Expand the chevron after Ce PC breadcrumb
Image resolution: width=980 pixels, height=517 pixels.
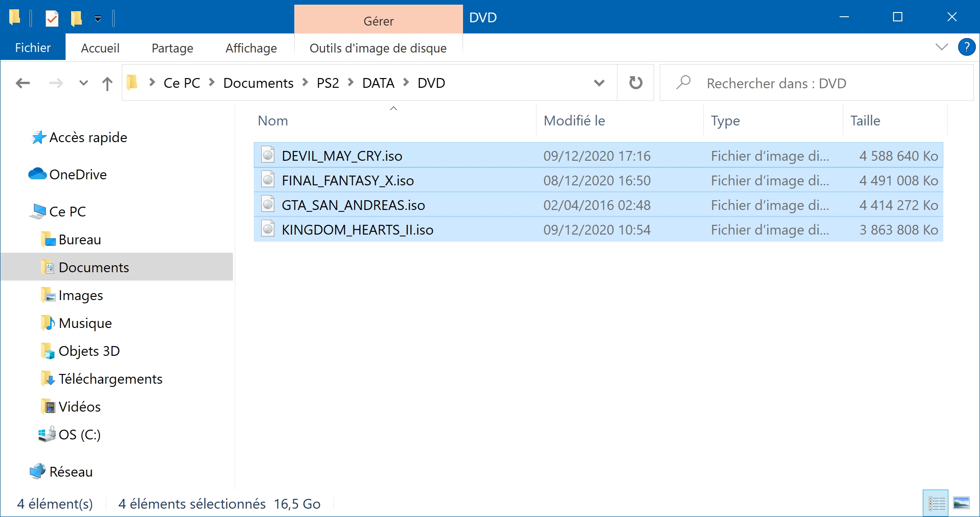(x=212, y=83)
